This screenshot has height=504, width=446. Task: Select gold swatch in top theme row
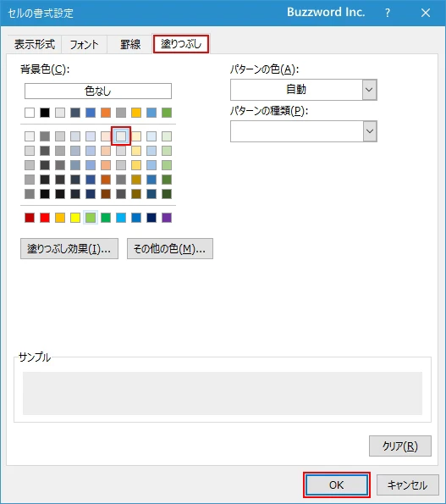coord(136,113)
